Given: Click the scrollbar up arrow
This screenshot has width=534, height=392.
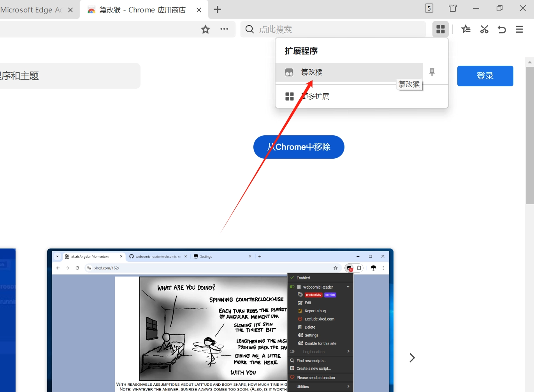Looking at the screenshot, I should (x=530, y=62).
